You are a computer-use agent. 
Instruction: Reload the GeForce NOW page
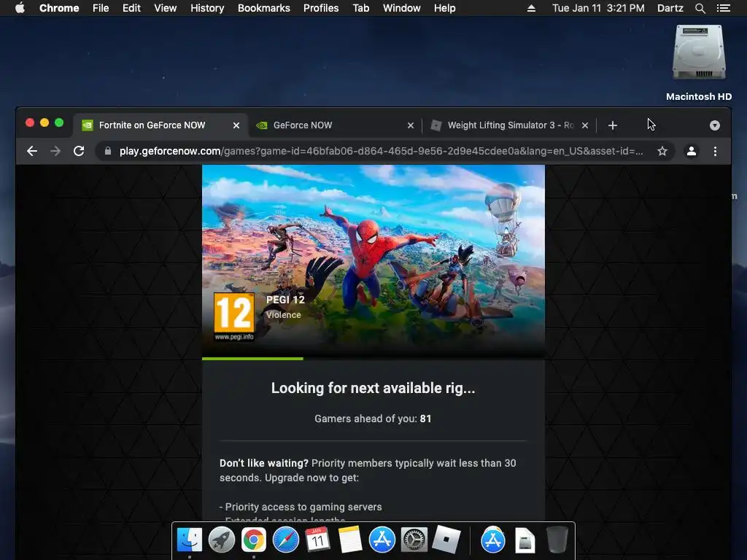[x=79, y=151]
